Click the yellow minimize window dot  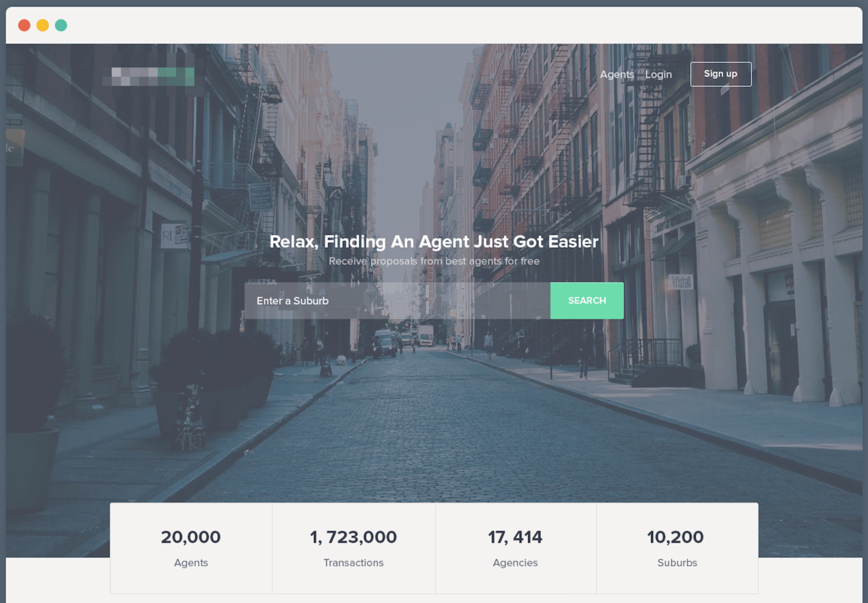[x=42, y=25]
